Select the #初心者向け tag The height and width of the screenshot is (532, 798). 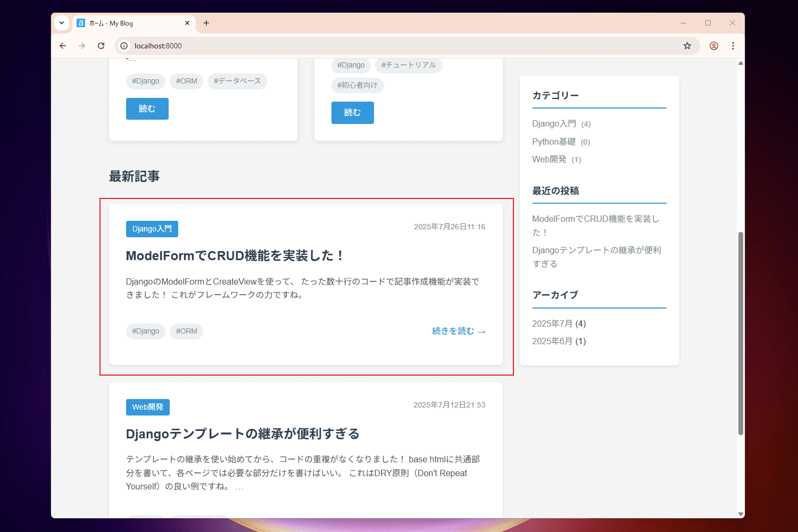pyautogui.click(x=358, y=85)
